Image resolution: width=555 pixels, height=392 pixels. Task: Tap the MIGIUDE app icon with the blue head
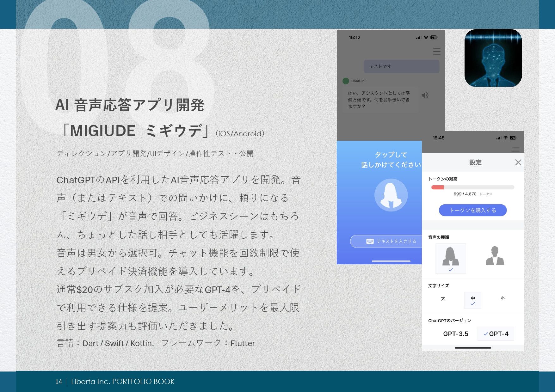(x=493, y=58)
